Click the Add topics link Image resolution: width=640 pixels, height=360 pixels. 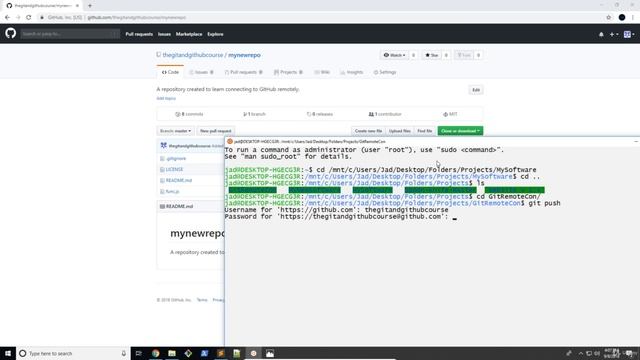pyautogui.click(x=166, y=98)
